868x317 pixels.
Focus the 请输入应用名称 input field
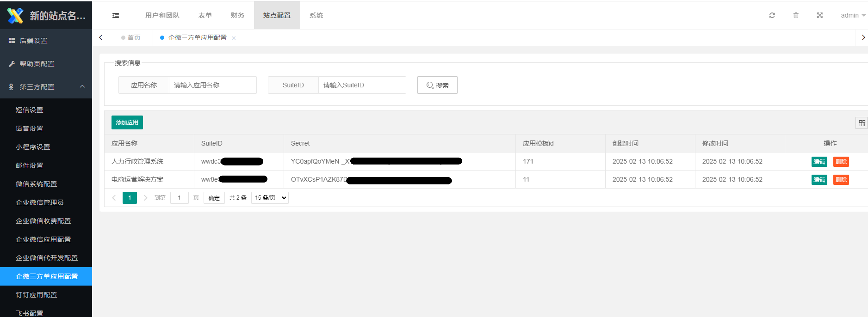(x=212, y=85)
